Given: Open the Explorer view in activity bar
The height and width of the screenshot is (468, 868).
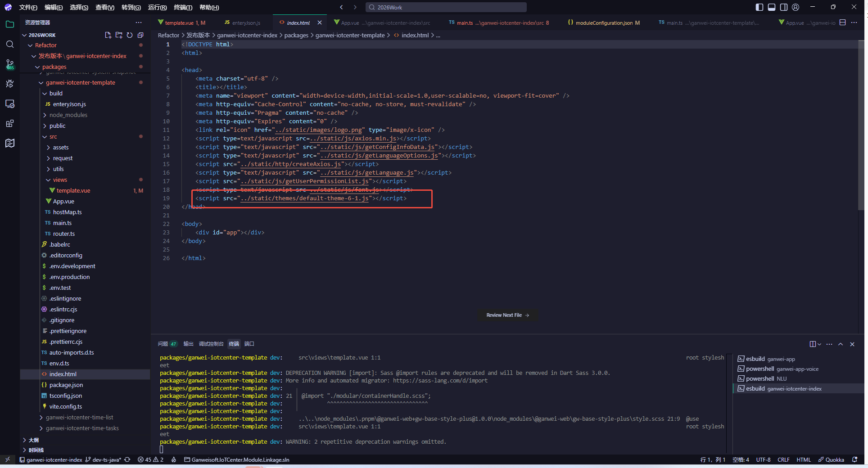Looking at the screenshot, I should coord(10,24).
